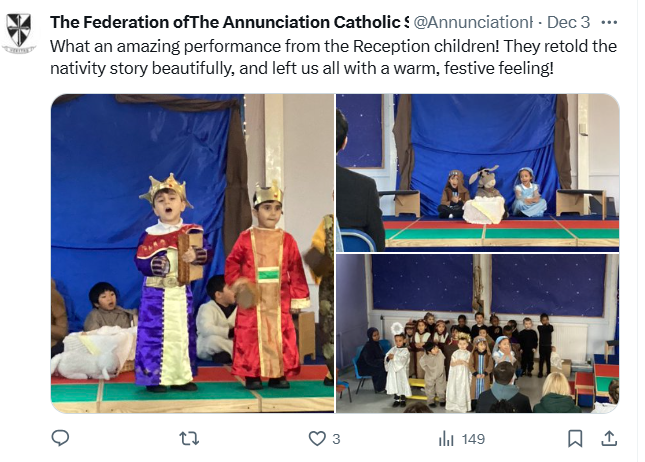This screenshot has width=645, height=462.
Task: Click the views bar chart icon
Action: 446,438
